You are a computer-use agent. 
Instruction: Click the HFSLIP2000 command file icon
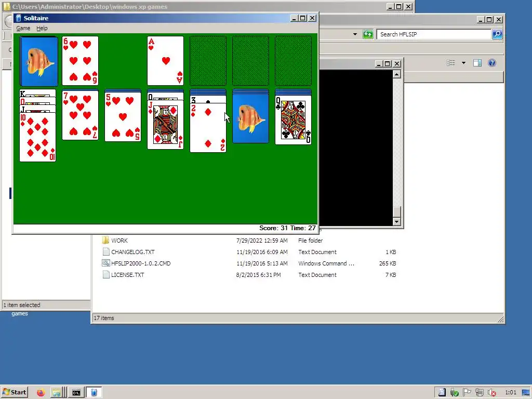(x=106, y=263)
